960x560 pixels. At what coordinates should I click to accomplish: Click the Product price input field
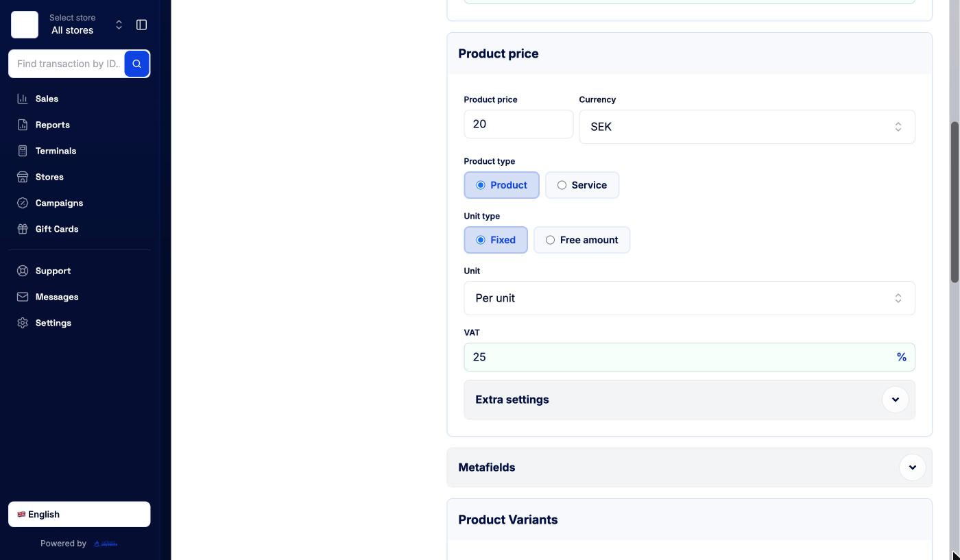click(x=518, y=124)
